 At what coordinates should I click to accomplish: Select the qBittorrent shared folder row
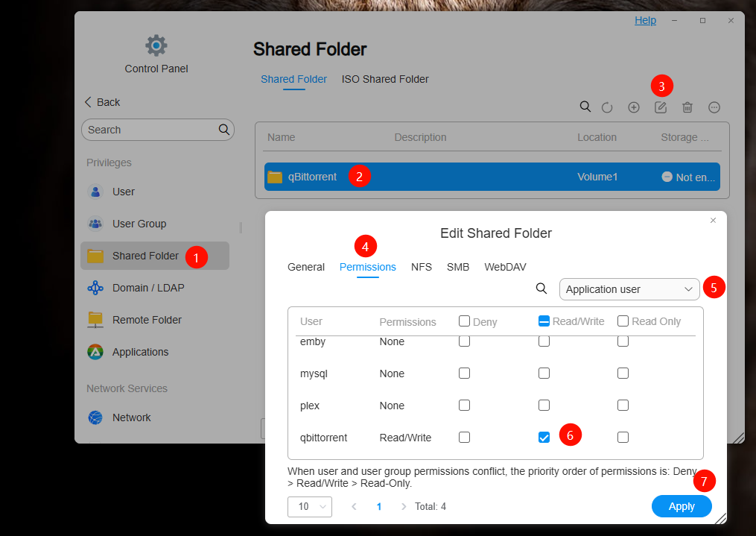point(492,177)
